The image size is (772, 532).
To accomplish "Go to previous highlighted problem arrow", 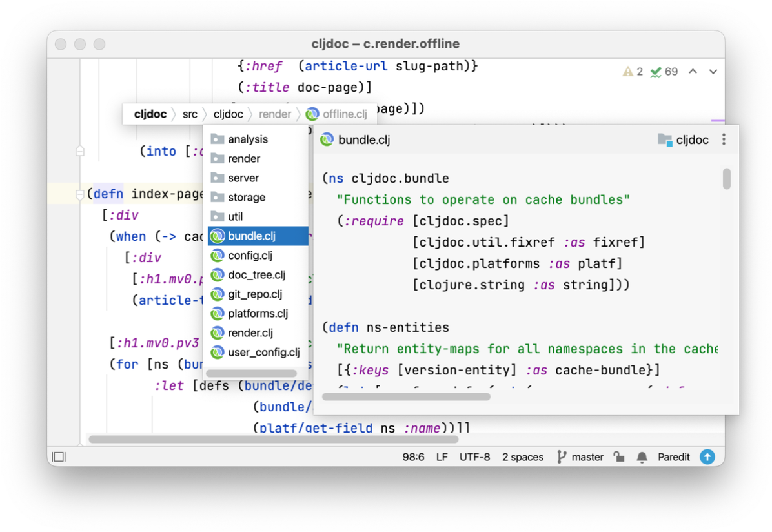I will click(693, 72).
